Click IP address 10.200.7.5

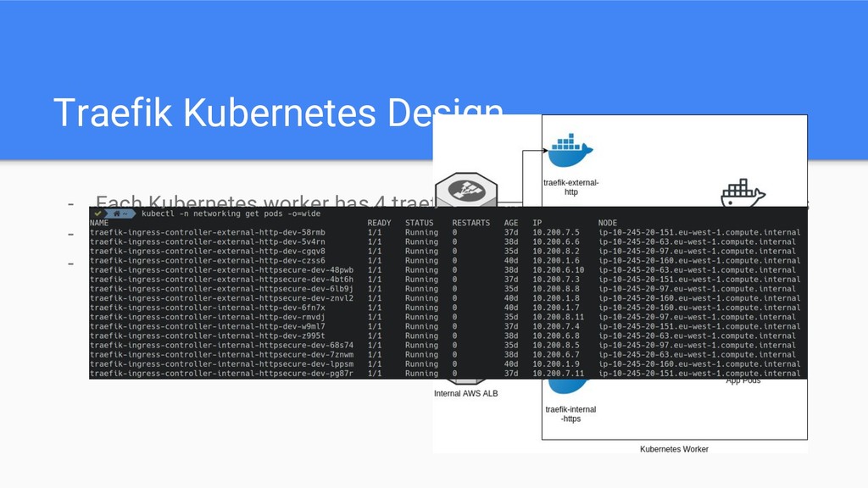[556, 232]
